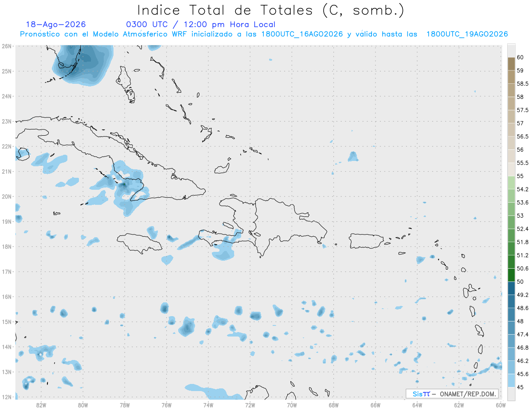Click the longitude label '78W'
The width and height of the screenshot is (532, 411).
point(125,405)
